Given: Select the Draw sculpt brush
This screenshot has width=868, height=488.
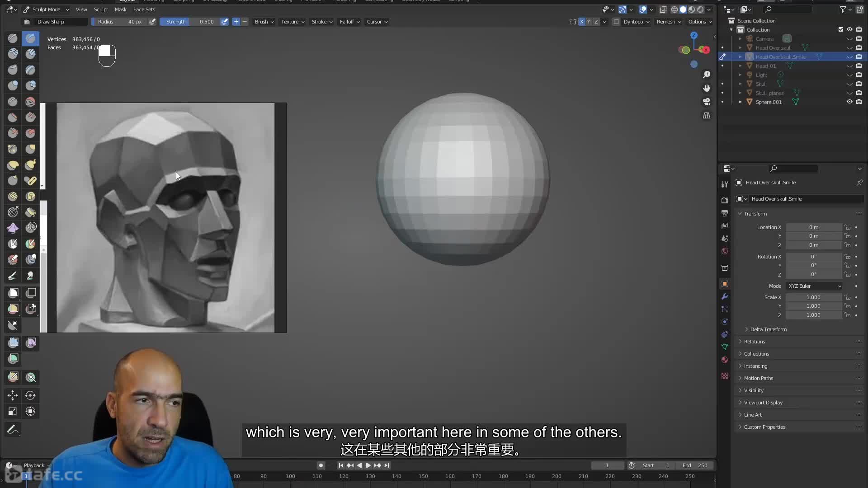Looking at the screenshot, I should click(x=13, y=38).
